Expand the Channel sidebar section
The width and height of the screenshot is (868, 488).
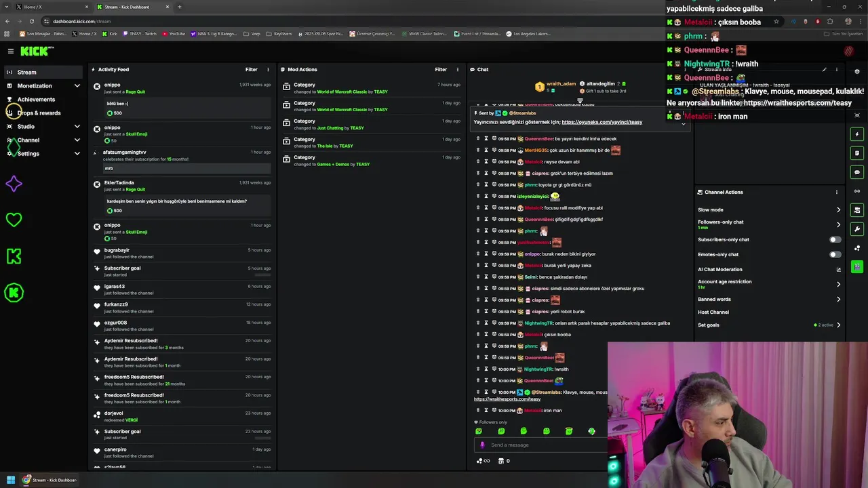point(77,140)
